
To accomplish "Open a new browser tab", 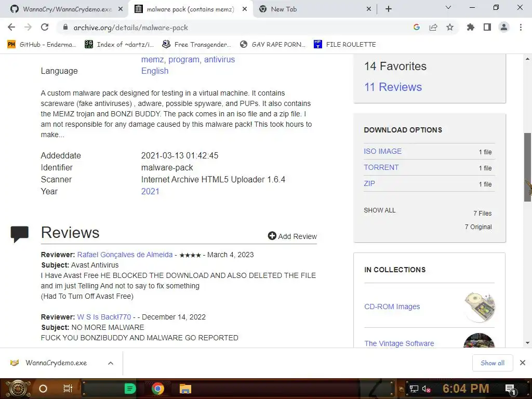I will tap(389, 9).
